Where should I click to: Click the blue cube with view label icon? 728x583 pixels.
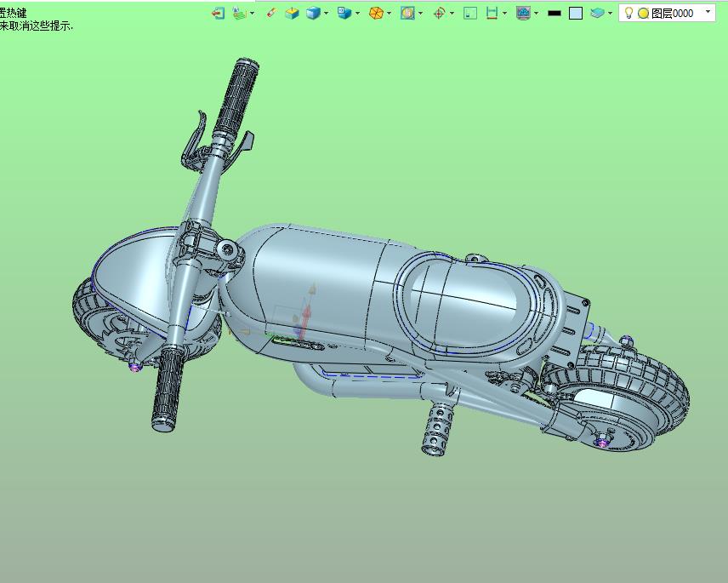(344, 13)
